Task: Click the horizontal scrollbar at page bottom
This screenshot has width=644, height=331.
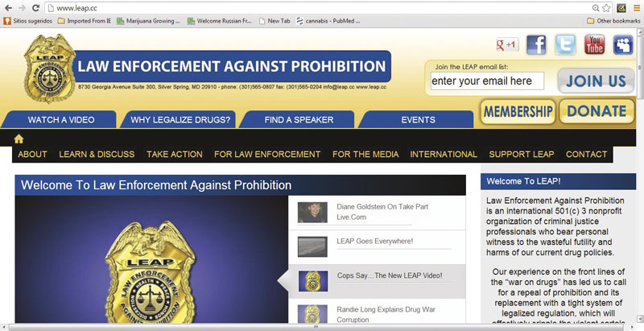Action: coord(316,327)
